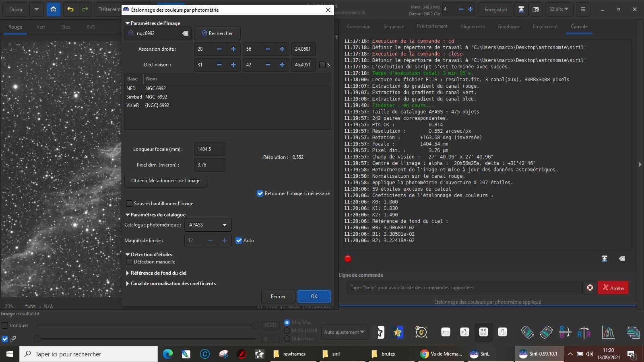Toggle the negative view icon
Image resolution: width=644 pixels, height=362 pixels.
pyautogui.click(x=378, y=332)
